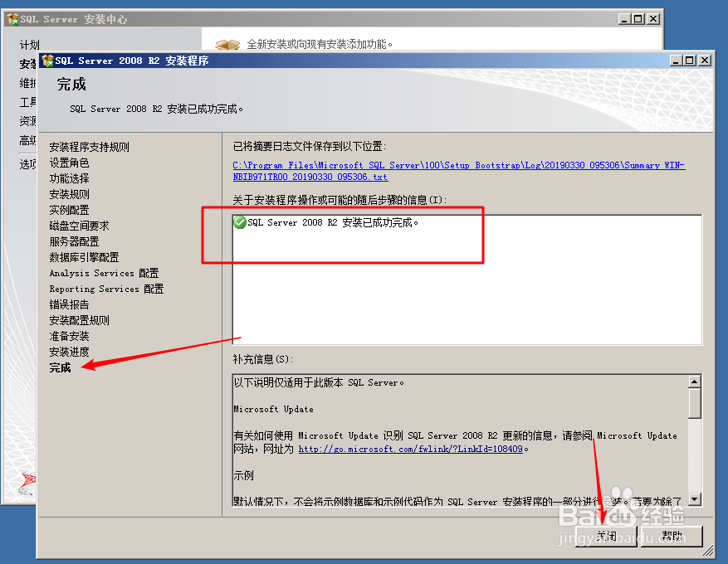
Task: Click the SQL Server 安装中心 title icon
Action: point(12,19)
